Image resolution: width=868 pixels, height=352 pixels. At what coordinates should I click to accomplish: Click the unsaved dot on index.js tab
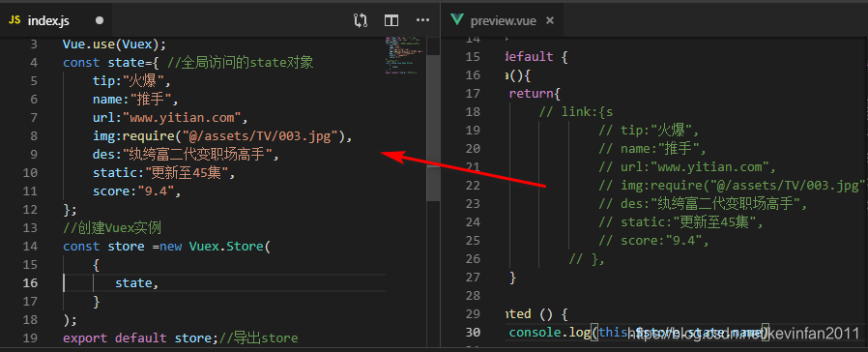tap(100, 20)
